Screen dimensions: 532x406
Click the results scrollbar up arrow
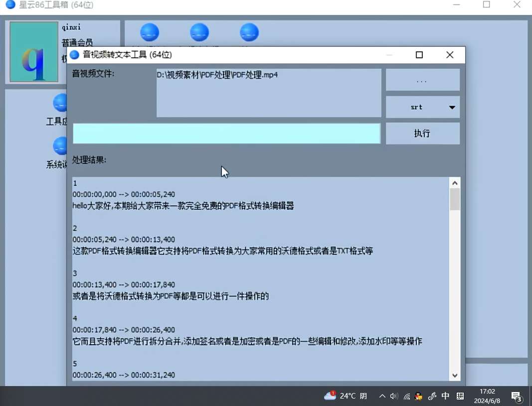coord(454,183)
